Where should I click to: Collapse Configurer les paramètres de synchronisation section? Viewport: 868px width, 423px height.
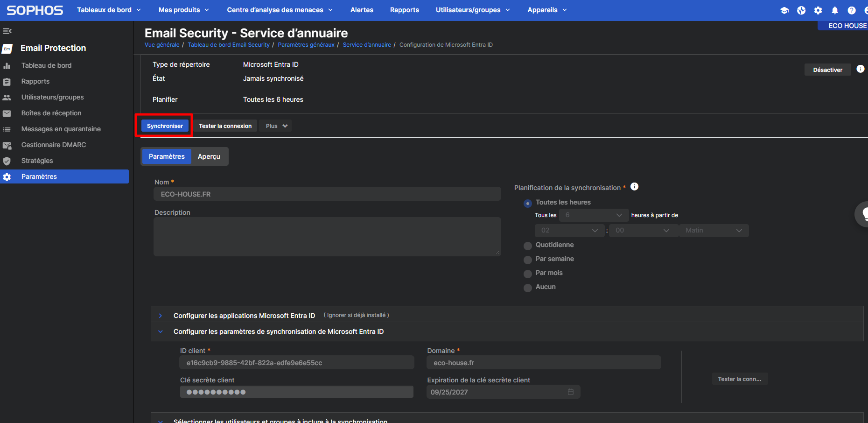[161, 331]
